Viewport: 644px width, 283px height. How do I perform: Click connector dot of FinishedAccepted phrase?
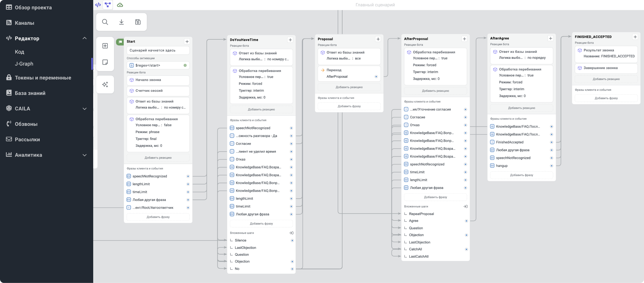(551, 142)
